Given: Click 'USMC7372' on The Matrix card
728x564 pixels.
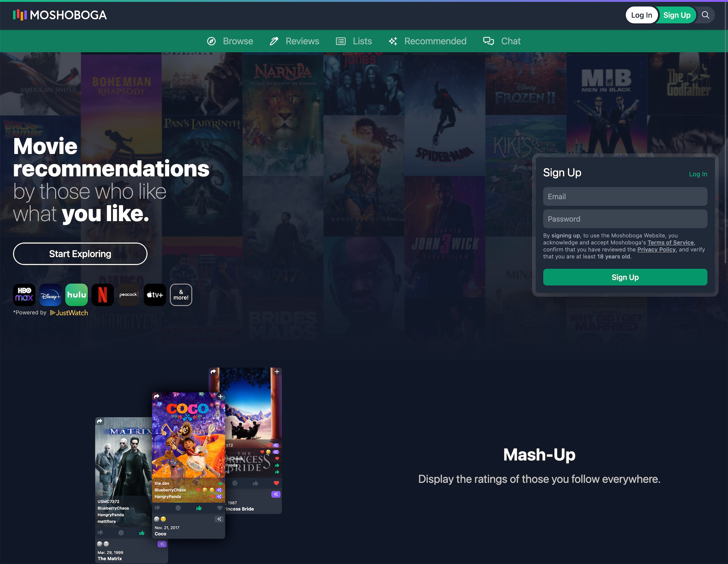Looking at the screenshot, I should [108, 501].
